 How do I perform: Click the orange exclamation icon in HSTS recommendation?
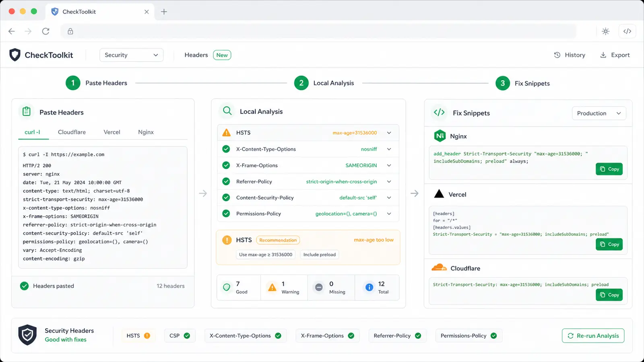(x=227, y=240)
